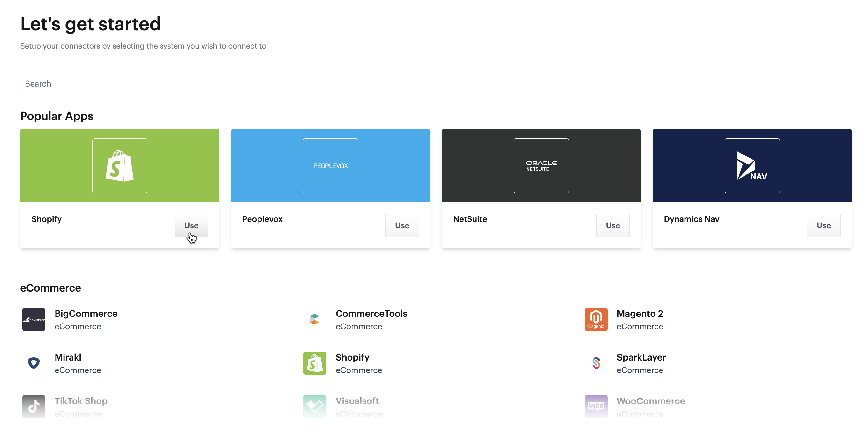Click the Peoplevox card title text
This screenshot has height=442, width=868.
[263, 219]
